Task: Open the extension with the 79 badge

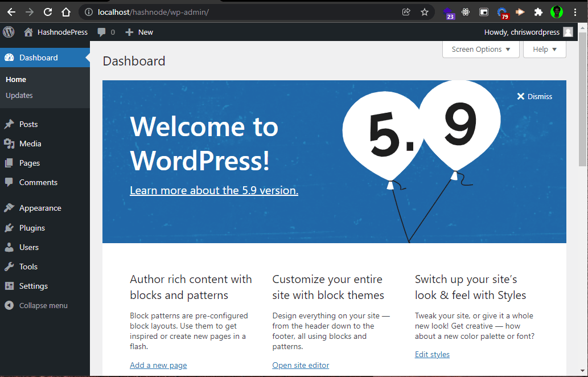Action: click(x=503, y=13)
